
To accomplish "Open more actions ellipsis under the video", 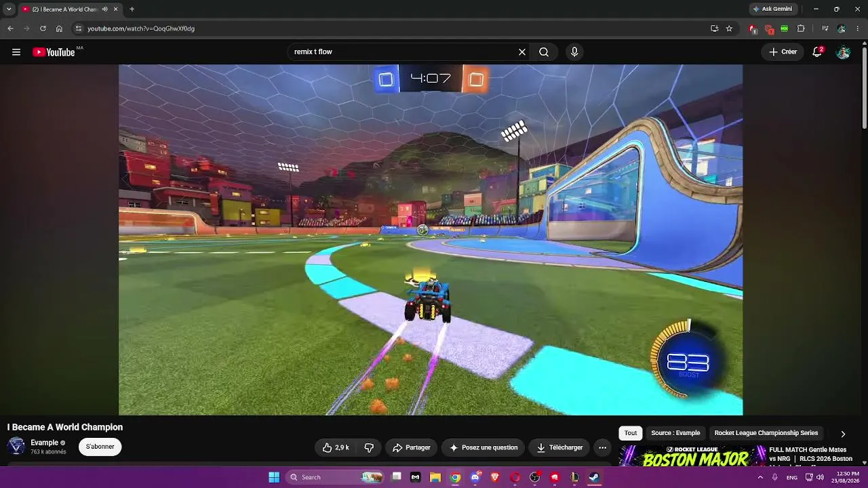I will click(x=602, y=447).
